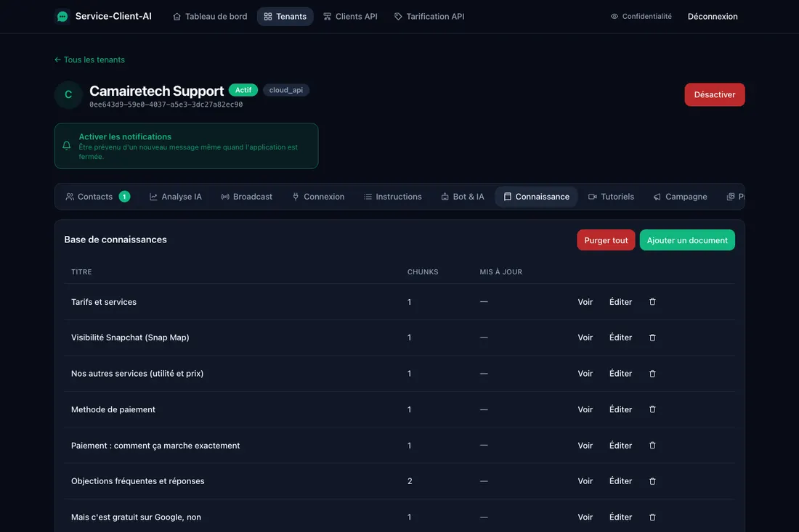Select the Instructions tab

point(392,197)
